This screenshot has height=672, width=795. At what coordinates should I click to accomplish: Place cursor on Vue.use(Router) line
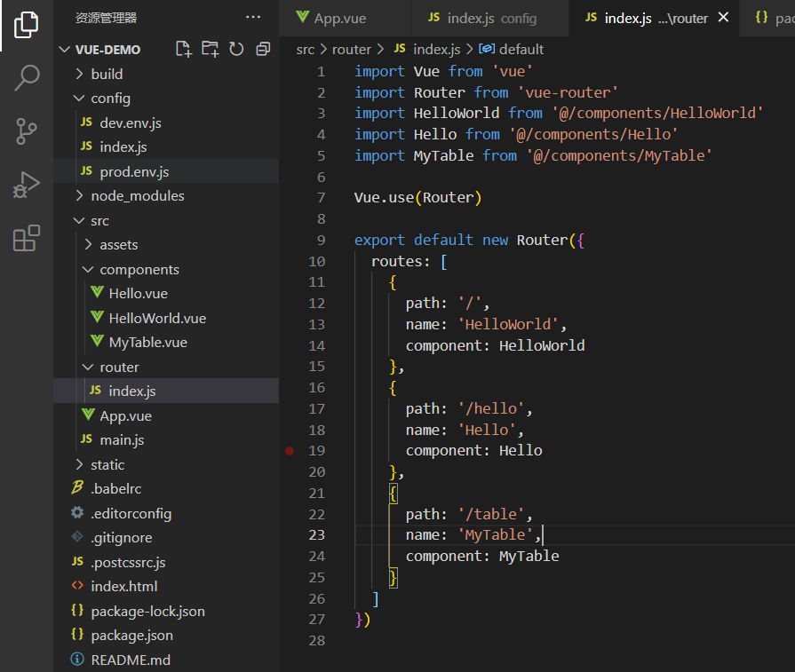click(x=417, y=198)
